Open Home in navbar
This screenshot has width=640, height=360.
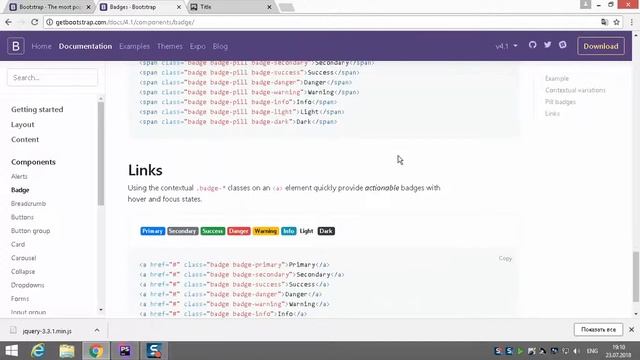tap(42, 46)
